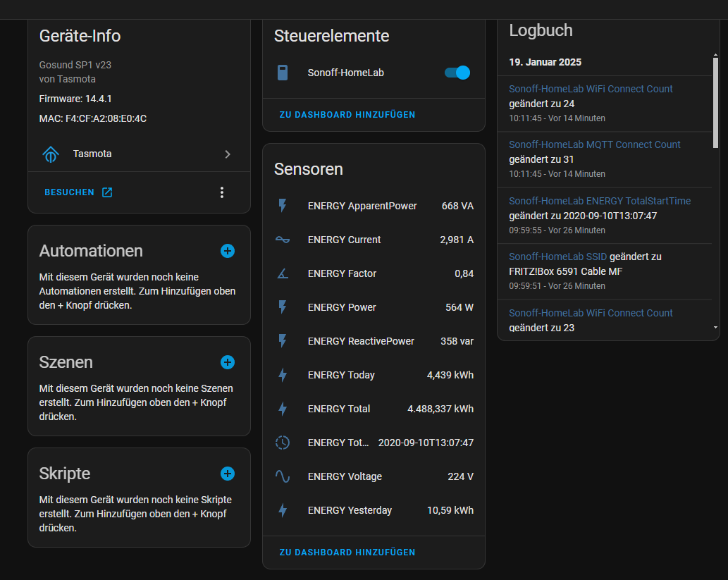Screen dimensions: 728x580
Task: Open the three-dot device menu
Action: 222,192
